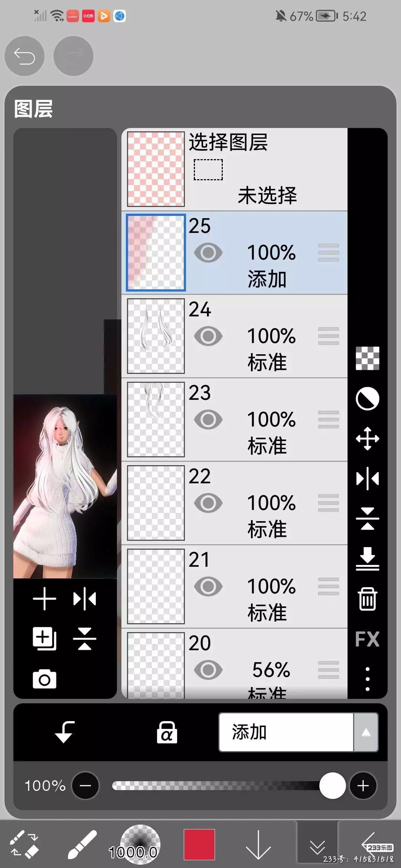Image resolution: width=401 pixels, height=868 pixels.
Task: Hide layer 23 with eye icon
Action: coord(208,420)
